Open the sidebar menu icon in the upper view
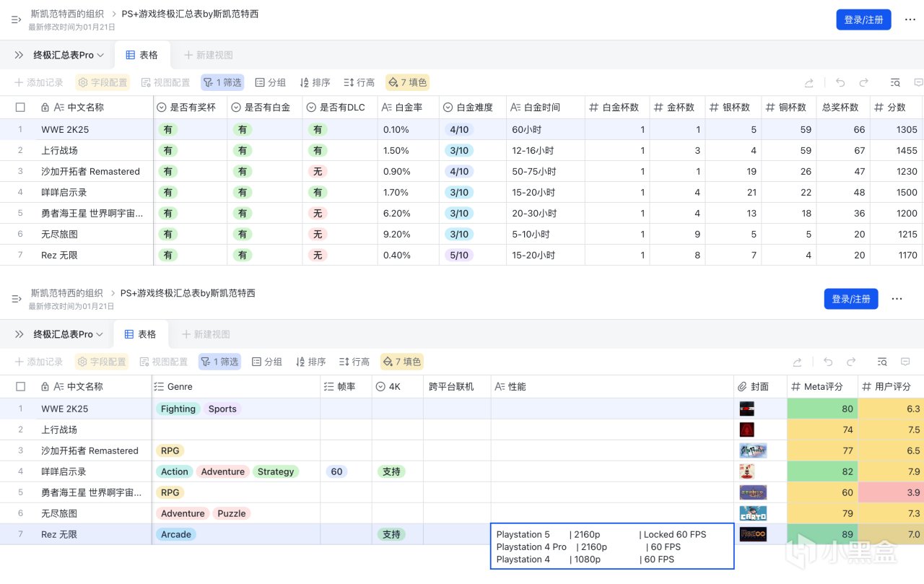 pyautogui.click(x=16, y=19)
